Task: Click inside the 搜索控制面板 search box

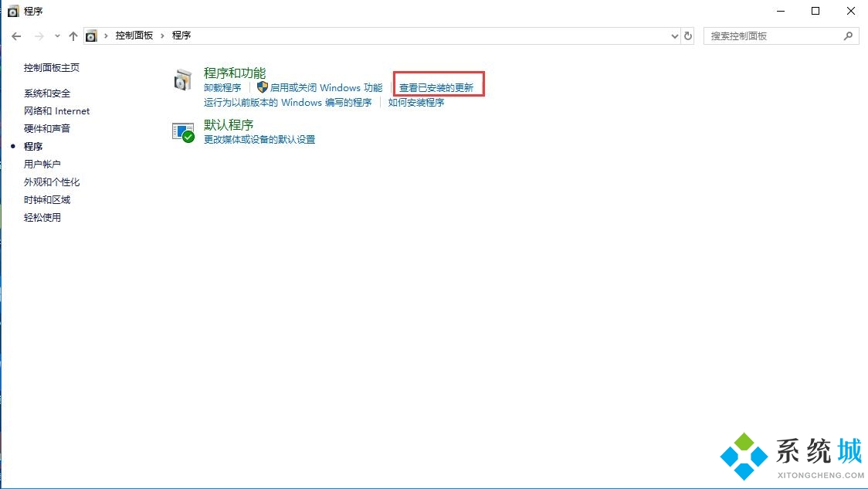Action: point(772,36)
